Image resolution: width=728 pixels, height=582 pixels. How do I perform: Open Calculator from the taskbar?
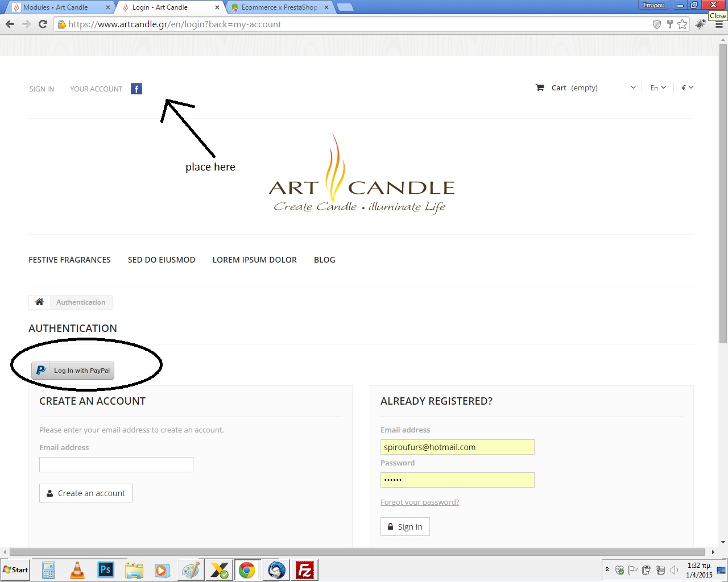pos(49,570)
